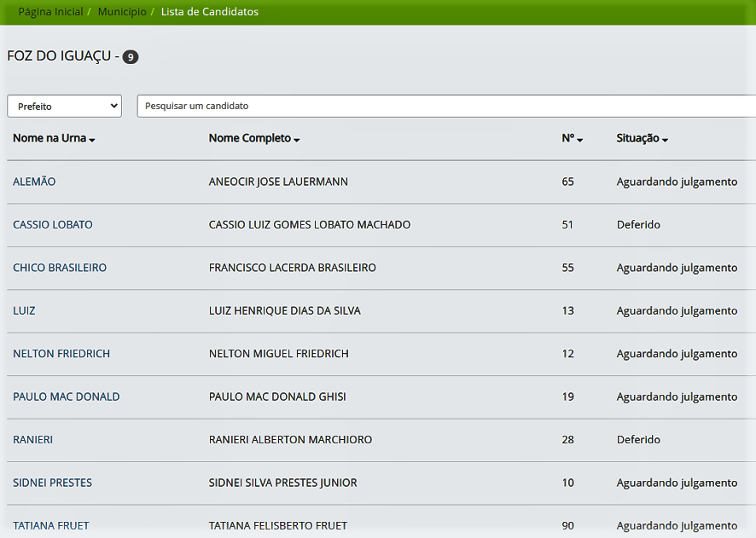
Task: Open CASSIO LOBATO candidate page
Action: coord(53,225)
